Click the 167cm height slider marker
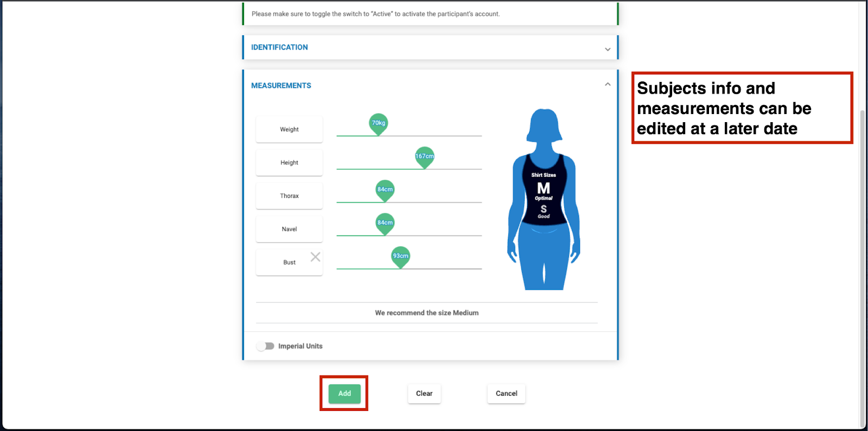Image resolution: width=868 pixels, height=431 pixels. point(425,157)
